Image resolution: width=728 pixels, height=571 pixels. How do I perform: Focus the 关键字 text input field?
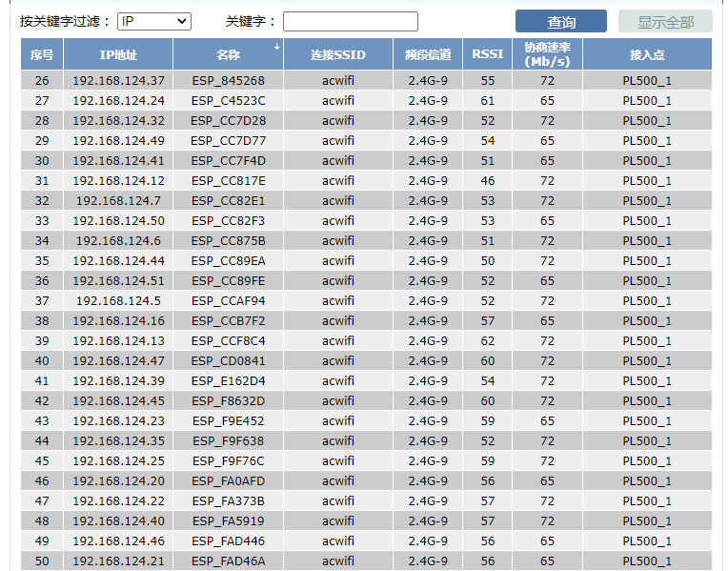pos(350,21)
